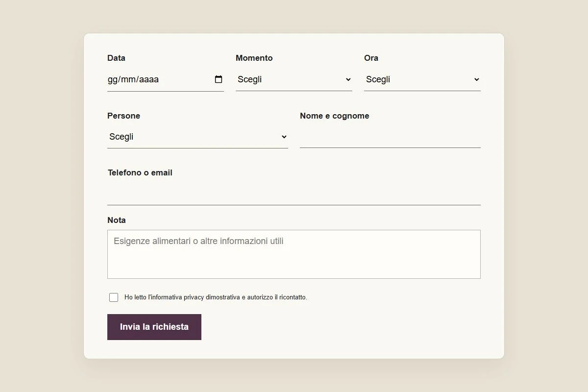Open the calendar picker icon in Data field
Screen dimensions: 588x392
[219, 79]
